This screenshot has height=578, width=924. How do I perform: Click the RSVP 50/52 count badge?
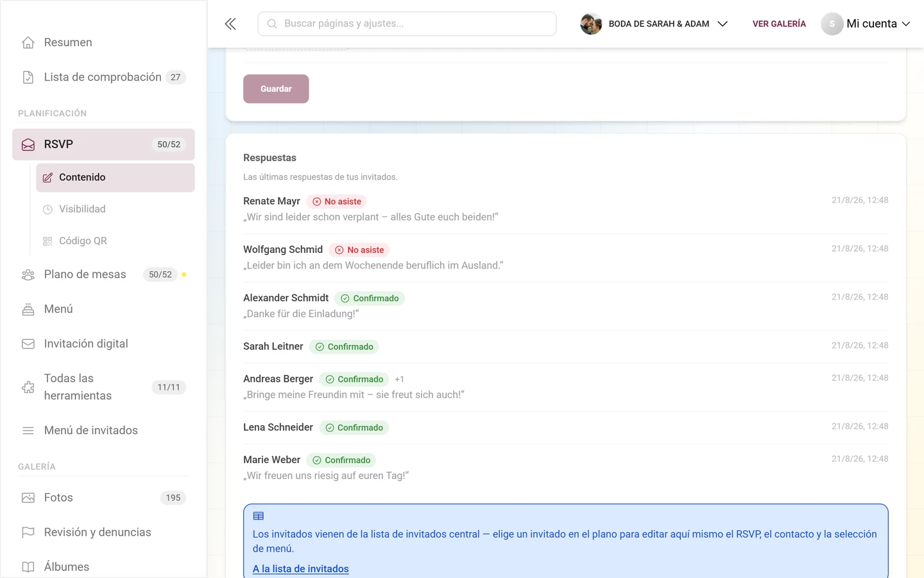coord(169,144)
